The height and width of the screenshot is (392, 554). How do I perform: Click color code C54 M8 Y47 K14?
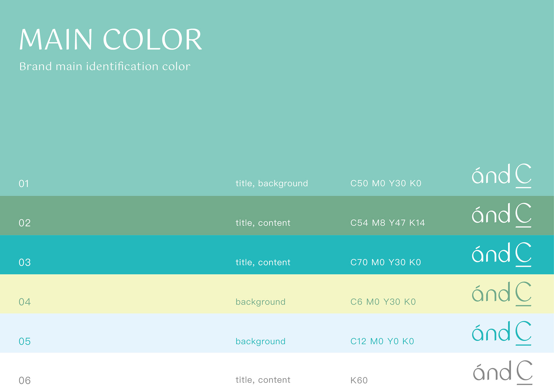coord(388,223)
